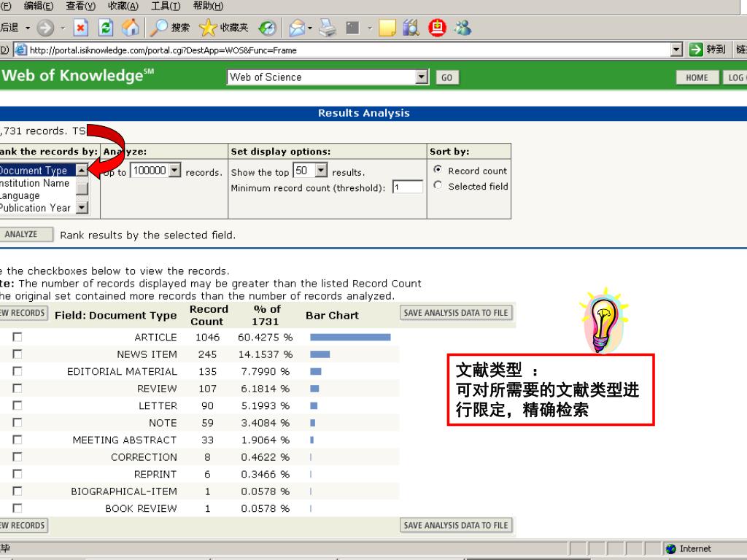
Task: Open the 查看(V) View menu
Action: coord(81,6)
